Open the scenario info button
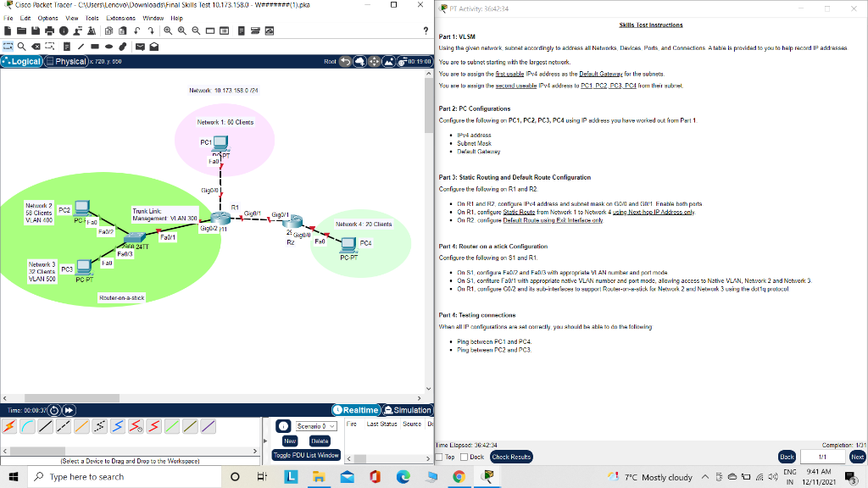This screenshot has height=488, width=868. click(x=283, y=426)
